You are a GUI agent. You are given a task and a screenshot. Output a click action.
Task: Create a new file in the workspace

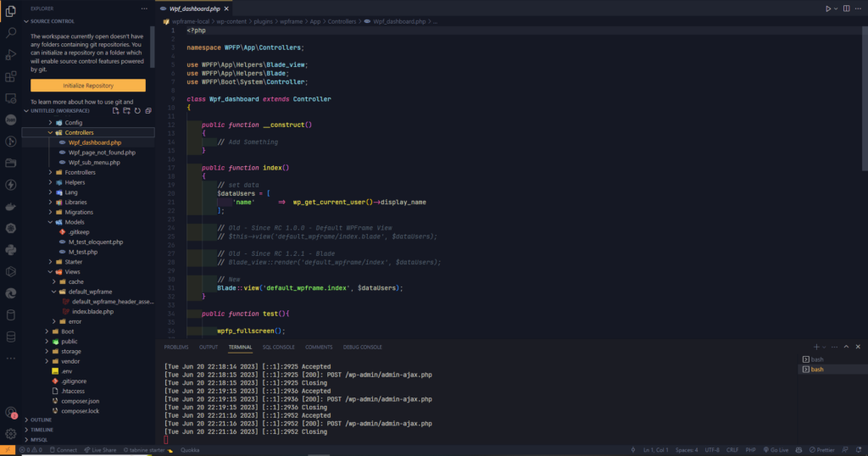click(x=115, y=111)
